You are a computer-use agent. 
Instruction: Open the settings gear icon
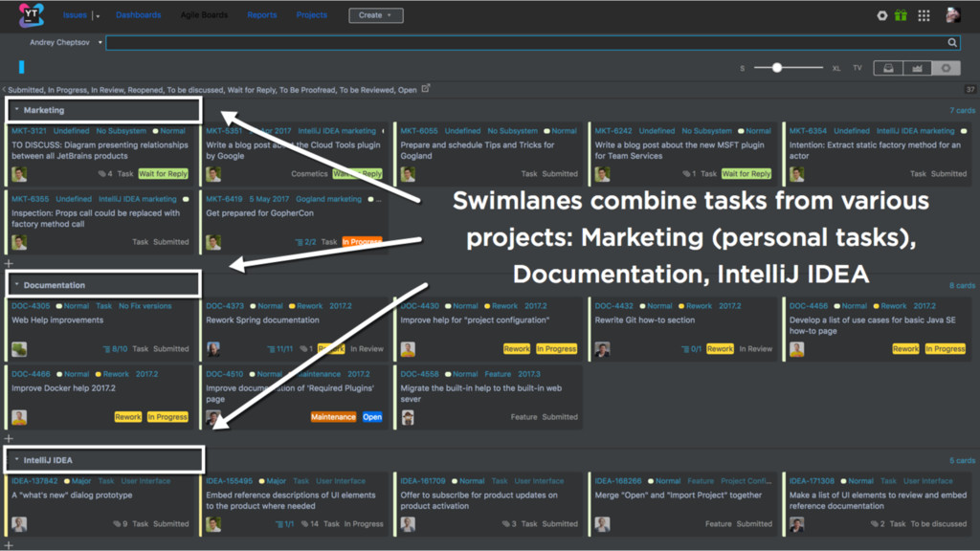[881, 15]
